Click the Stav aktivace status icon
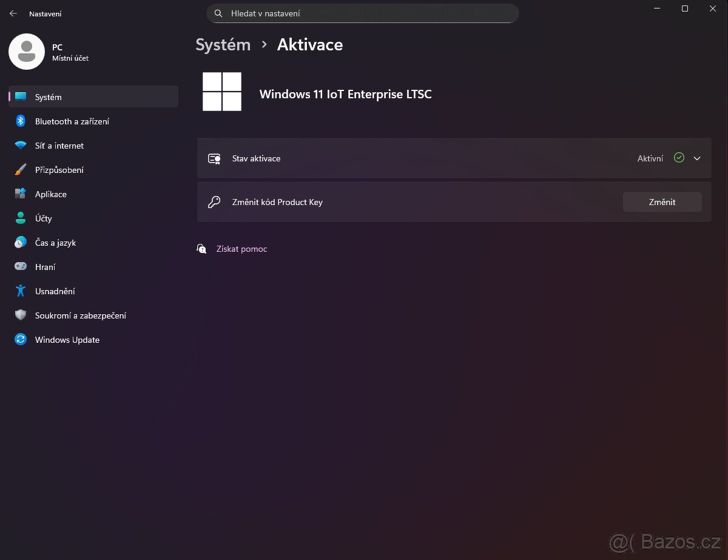728x560 pixels. (214, 158)
